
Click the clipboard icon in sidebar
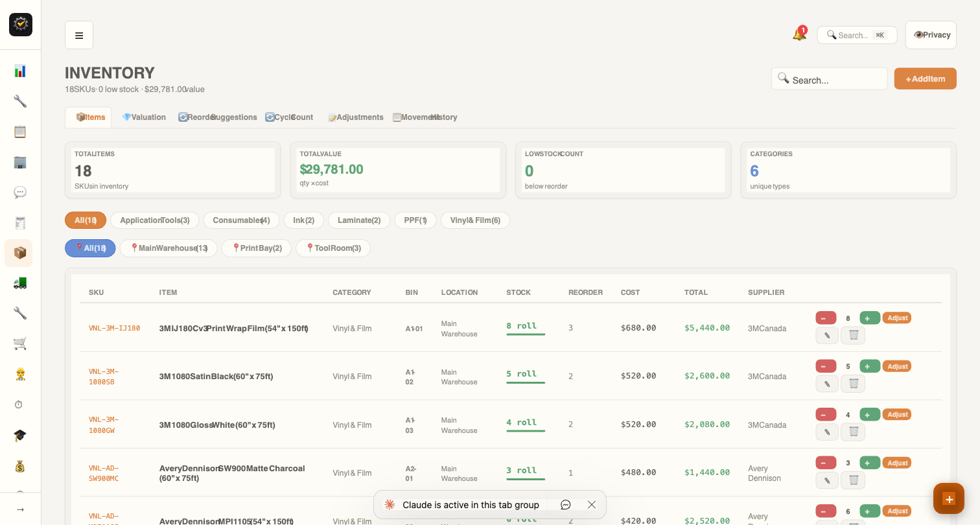[x=19, y=132]
